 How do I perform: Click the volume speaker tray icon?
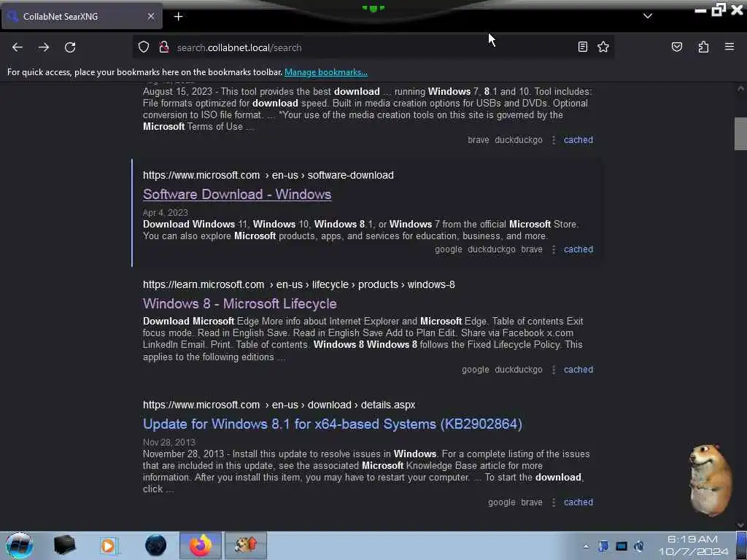639,546
